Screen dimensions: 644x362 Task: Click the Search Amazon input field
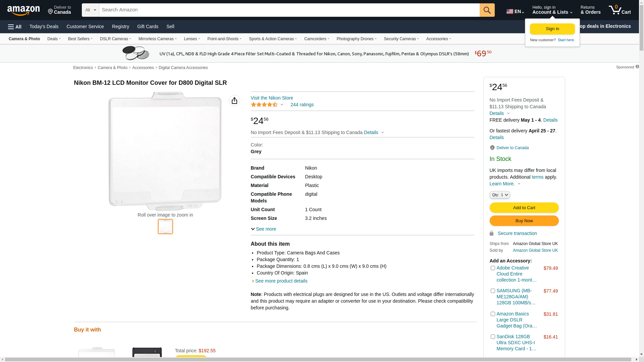(x=289, y=10)
